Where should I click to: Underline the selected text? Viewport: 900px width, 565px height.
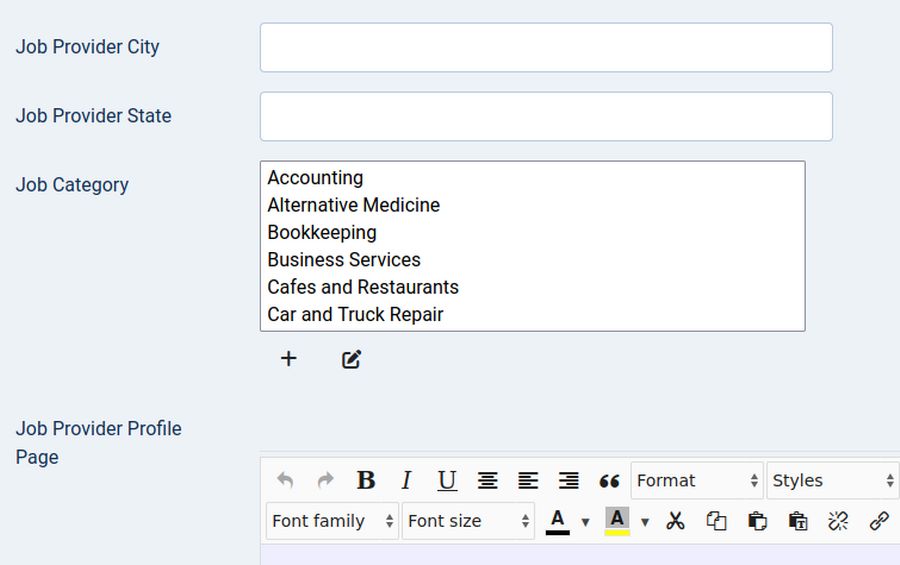click(447, 481)
